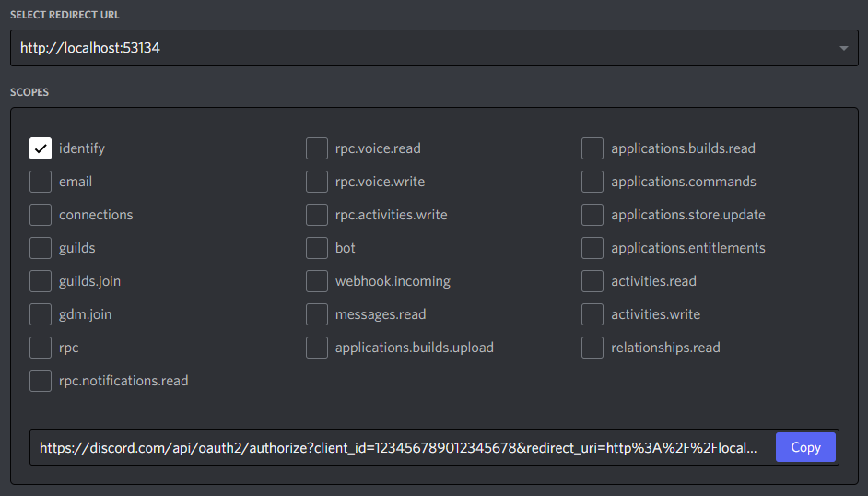This screenshot has width=868, height=496.
Task: Uncheck the identify scope checkbox
Action: click(41, 148)
